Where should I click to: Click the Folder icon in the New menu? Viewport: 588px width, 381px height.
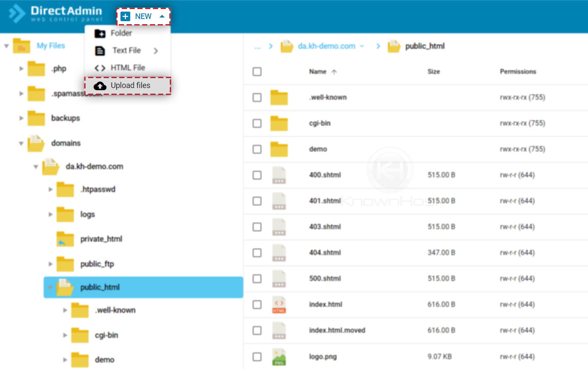(100, 33)
